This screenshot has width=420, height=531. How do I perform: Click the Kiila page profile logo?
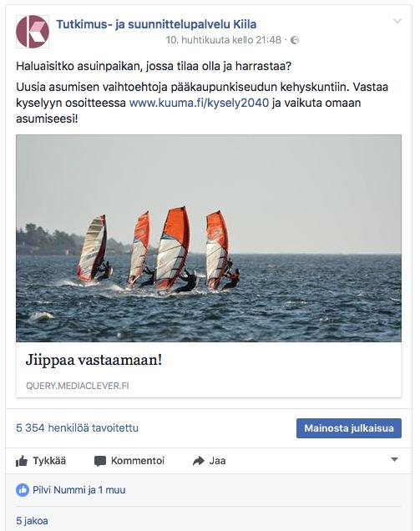point(33,32)
